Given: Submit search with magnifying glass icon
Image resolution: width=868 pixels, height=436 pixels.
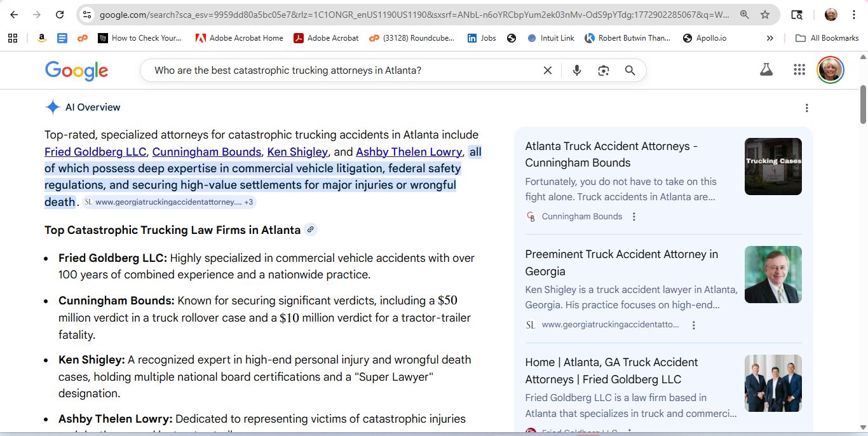Looking at the screenshot, I should [630, 71].
